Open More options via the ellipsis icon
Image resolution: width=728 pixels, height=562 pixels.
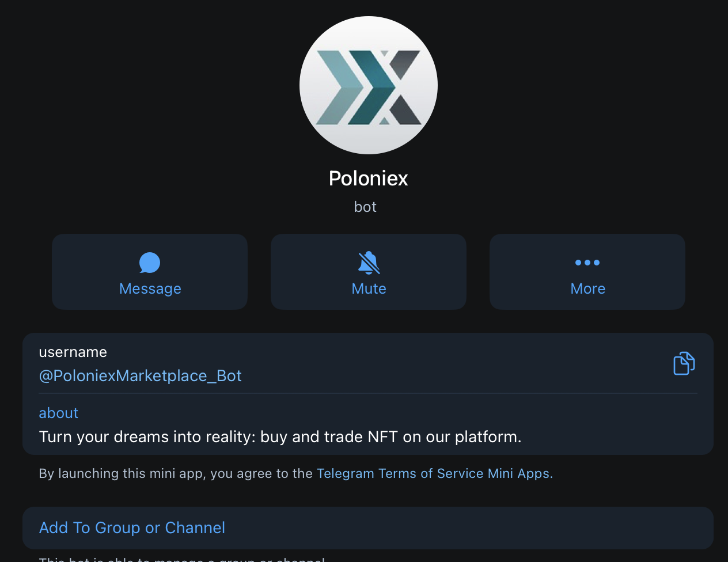[x=587, y=262]
